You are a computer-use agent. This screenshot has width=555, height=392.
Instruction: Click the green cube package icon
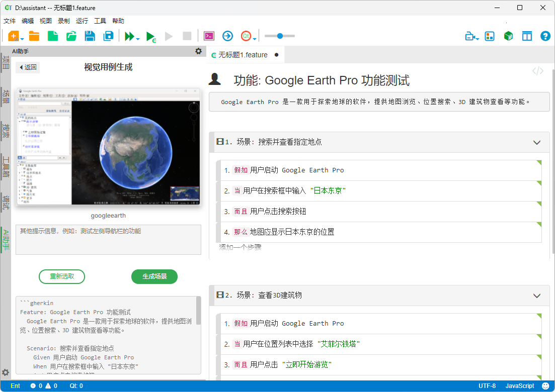(508, 36)
